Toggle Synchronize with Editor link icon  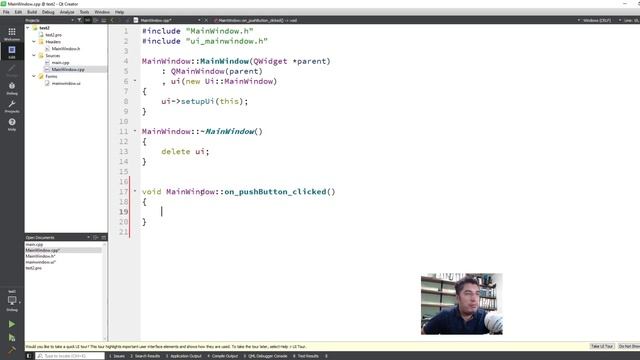click(87, 20)
